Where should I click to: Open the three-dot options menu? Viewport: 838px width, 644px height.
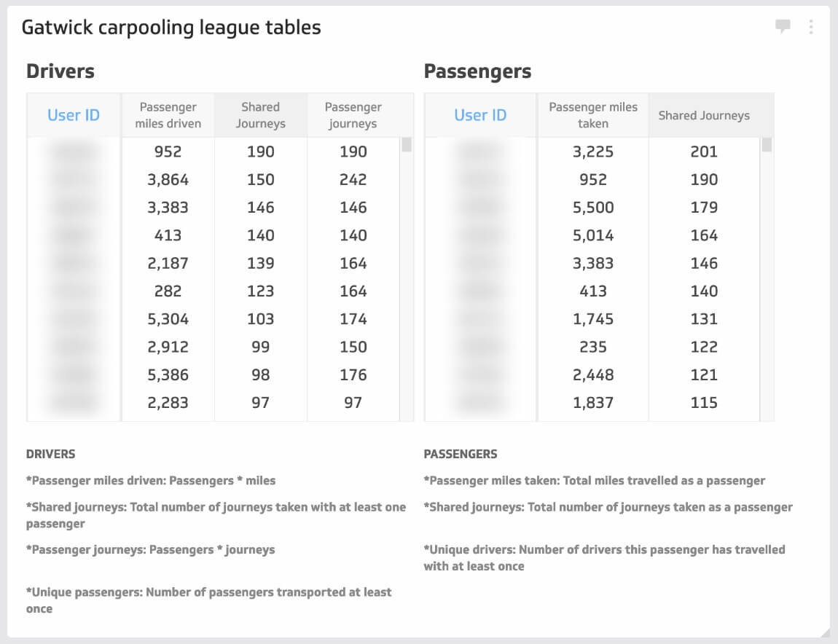click(811, 27)
